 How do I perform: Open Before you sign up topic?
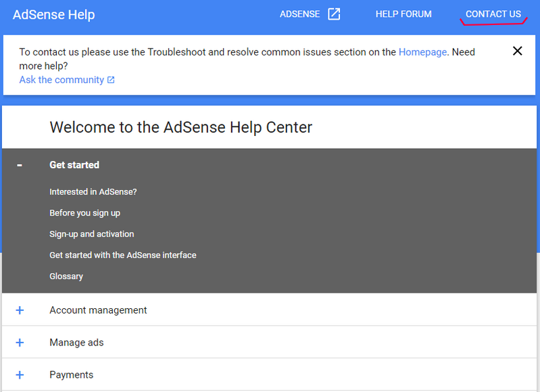pyautogui.click(x=84, y=213)
